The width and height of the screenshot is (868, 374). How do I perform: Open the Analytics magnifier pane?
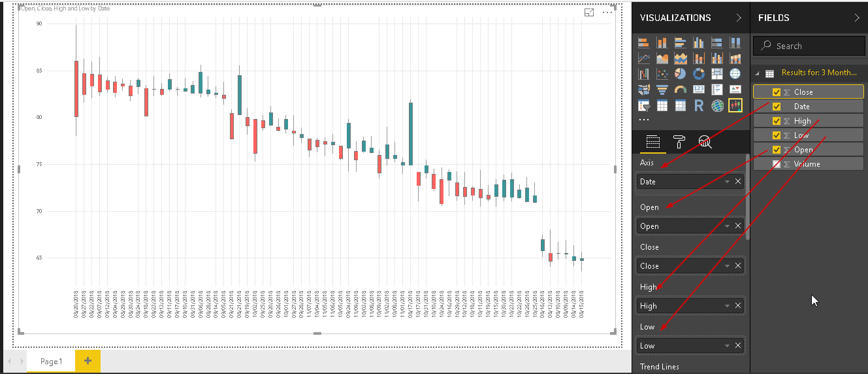coord(705,141)
